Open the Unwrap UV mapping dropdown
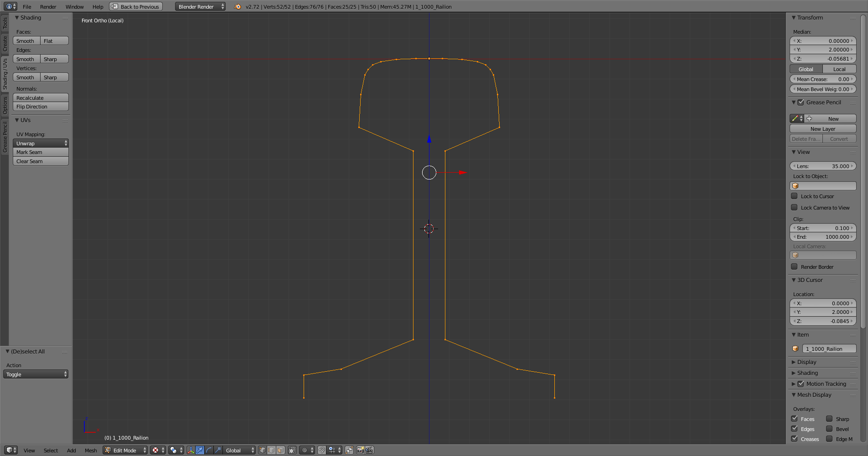Image resolution: width=868 pixels, height=456 pixels. tap(41, 143)
